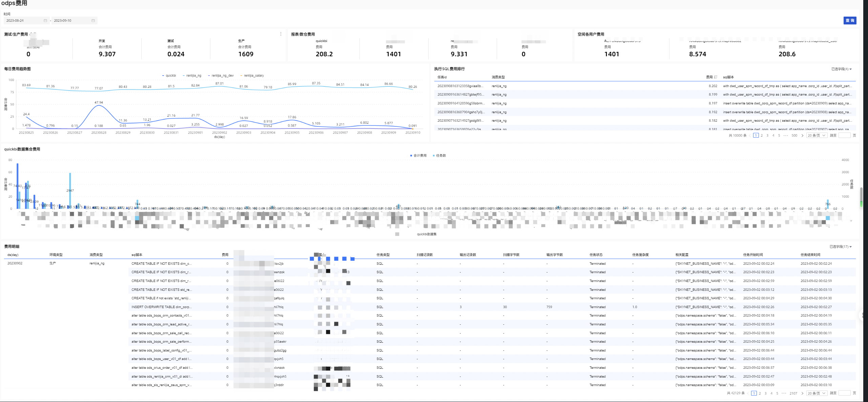Go to page 2 of SQL ranking
Image resolution: width=868 pixels, height=402 pixels.
(762, 136)
